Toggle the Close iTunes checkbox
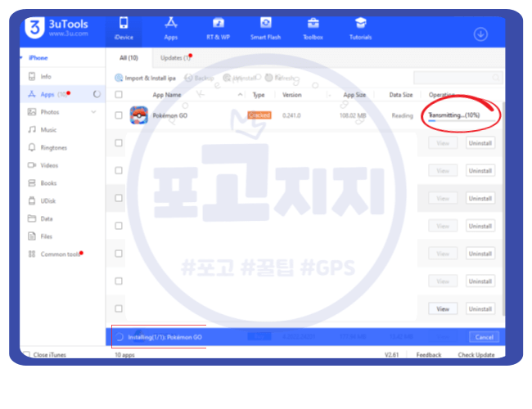 (26, 354)
